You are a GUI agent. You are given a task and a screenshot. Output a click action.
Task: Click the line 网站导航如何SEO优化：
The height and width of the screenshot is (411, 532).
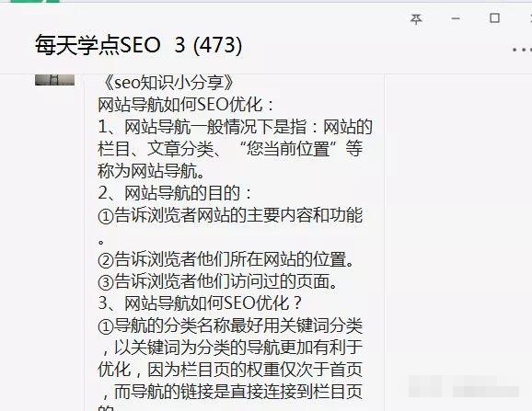(186, 105)
